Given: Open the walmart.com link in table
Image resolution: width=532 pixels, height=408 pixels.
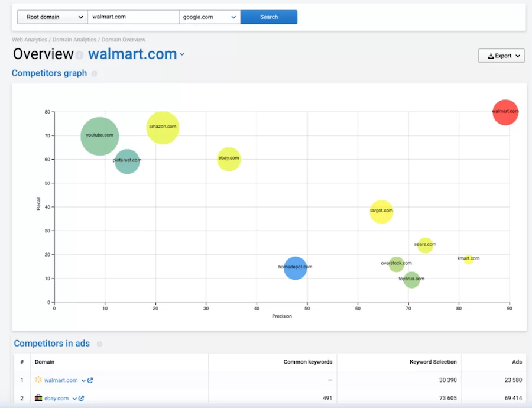Looking at the screenshot, I should (61, 381).
